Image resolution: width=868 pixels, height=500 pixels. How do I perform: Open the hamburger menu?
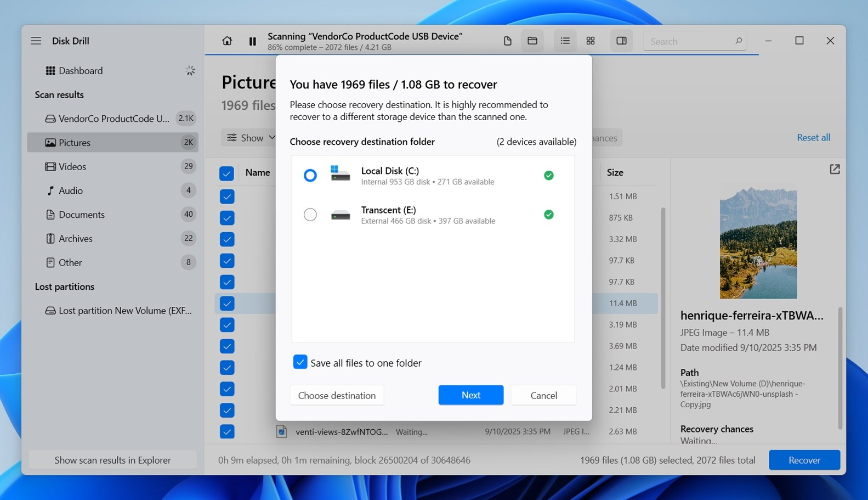(x=36, y=41)
